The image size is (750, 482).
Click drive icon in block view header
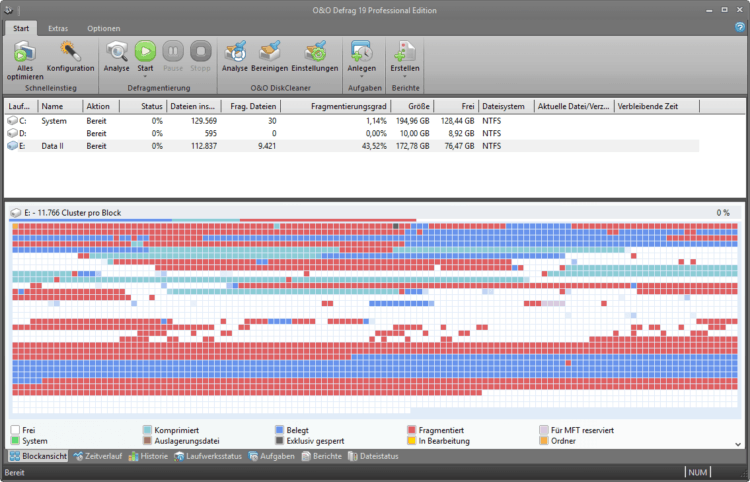coord(16,213)
